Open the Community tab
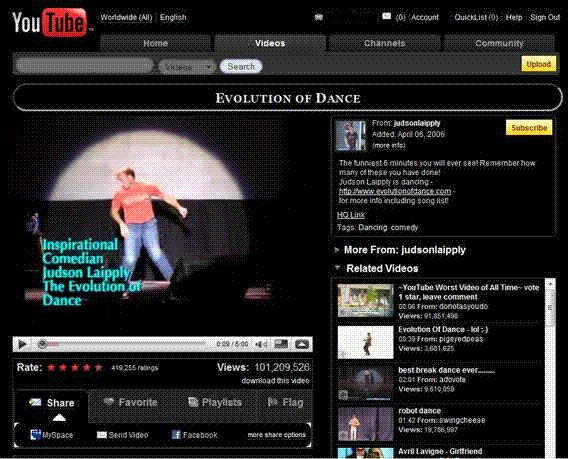This screenshot has height=459, width=568. [499, 43]
